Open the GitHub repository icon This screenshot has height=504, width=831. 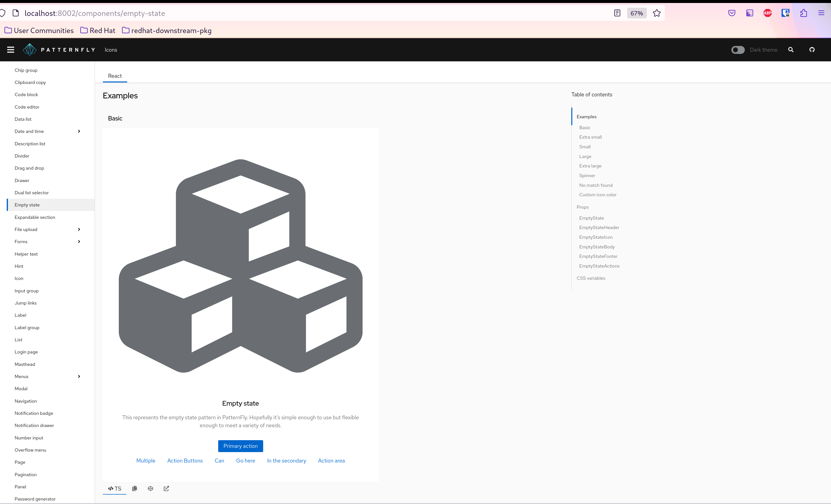(x=812, y=50)
